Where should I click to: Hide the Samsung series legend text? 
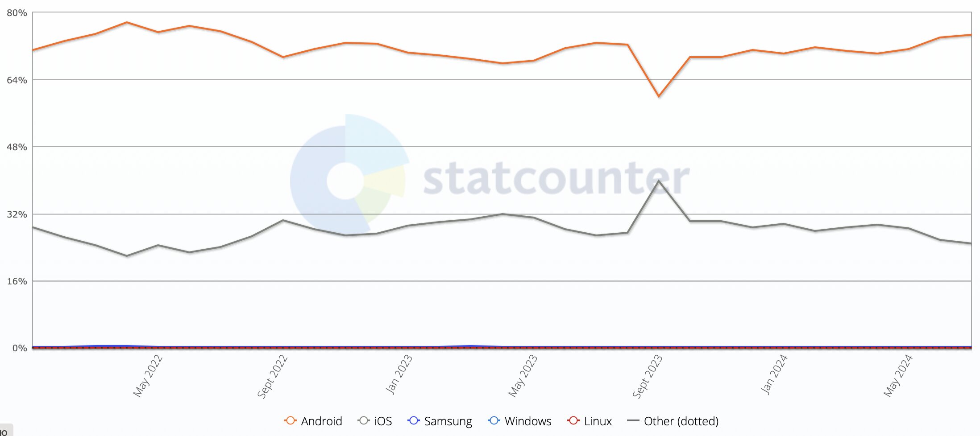(x=448, y=421)
